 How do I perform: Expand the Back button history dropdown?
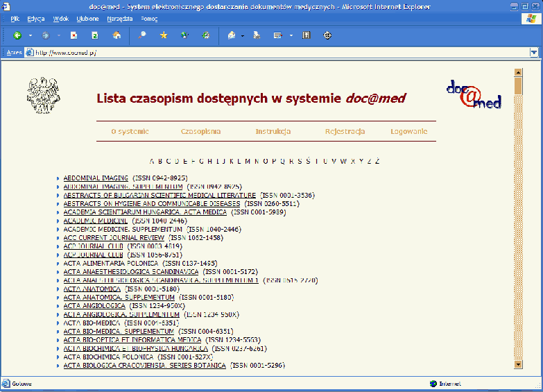coord(31,35)
